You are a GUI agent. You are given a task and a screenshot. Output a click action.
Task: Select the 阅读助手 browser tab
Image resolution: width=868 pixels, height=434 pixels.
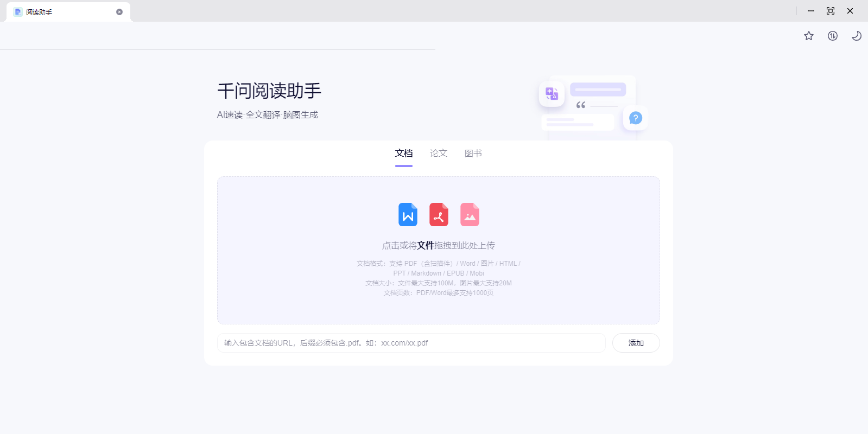tap(68, 12)
